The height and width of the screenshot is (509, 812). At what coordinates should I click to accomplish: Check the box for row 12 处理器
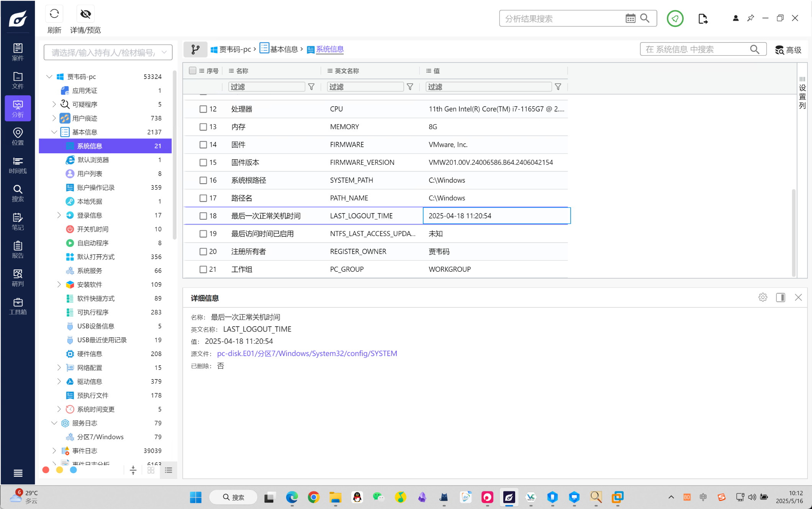point(203,109)
